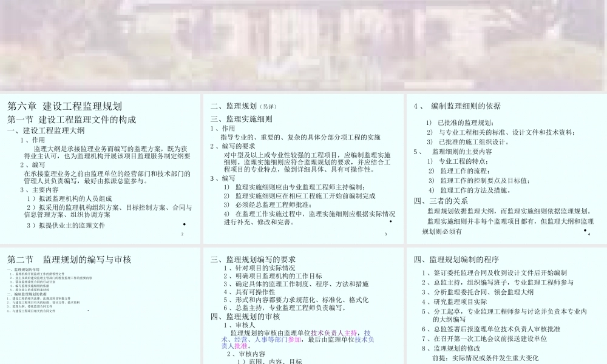Click the heading 四、监理规划编制的程序
This screenshot has height=364, width=607.
pos(456,260)
